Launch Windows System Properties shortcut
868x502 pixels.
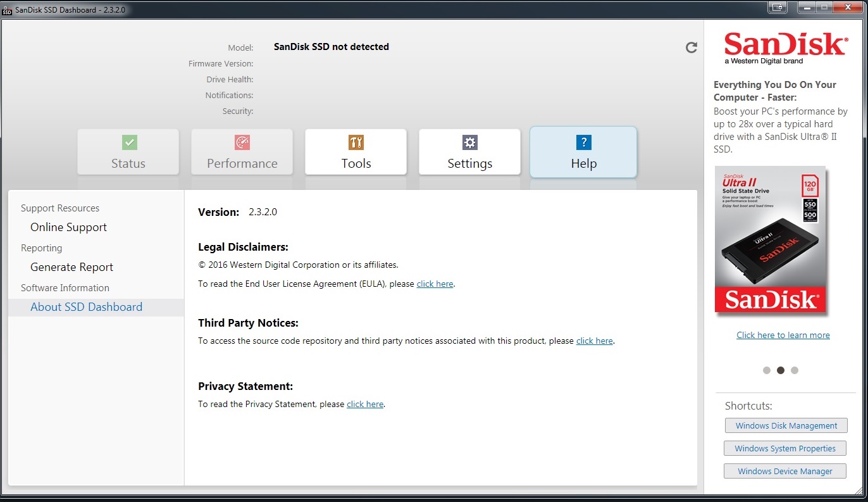click(x=785, y=449)
